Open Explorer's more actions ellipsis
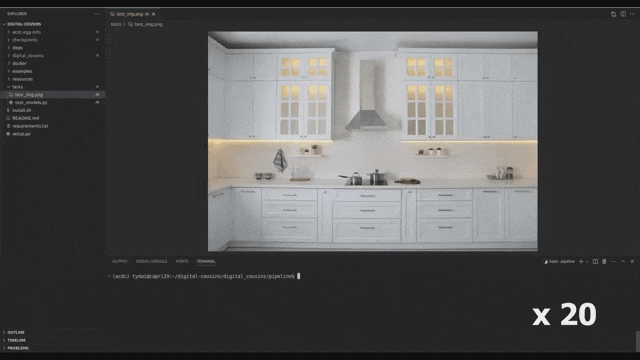This screenshot has height=360, width=640. [97, 14]
